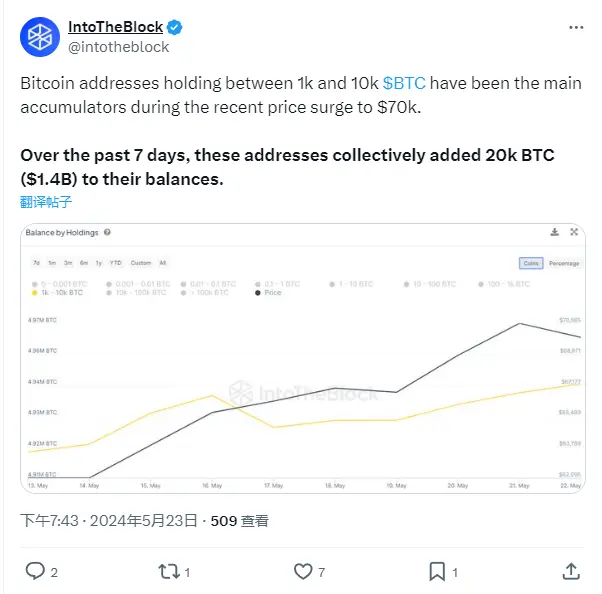Bookmark this tweet

[x=437, y=571]
